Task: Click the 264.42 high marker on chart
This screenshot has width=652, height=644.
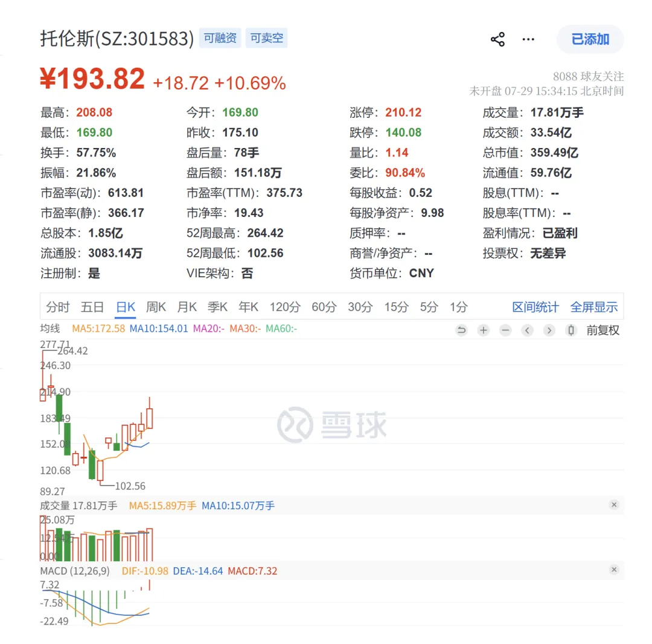Action: pos(73,351)
